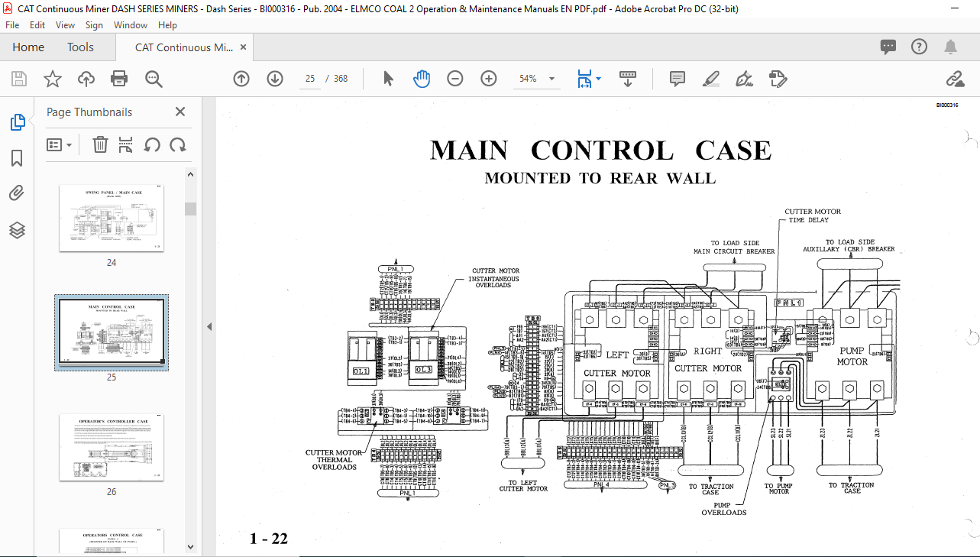Print the document with the printer icon
Viewport: 980px width, 557px height.
pos(119,79)
